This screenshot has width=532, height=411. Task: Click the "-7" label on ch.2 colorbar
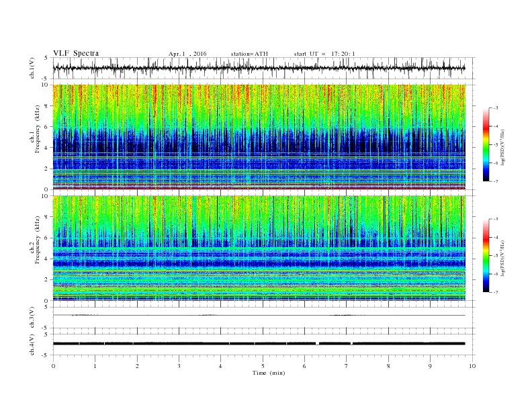[495, 292]
